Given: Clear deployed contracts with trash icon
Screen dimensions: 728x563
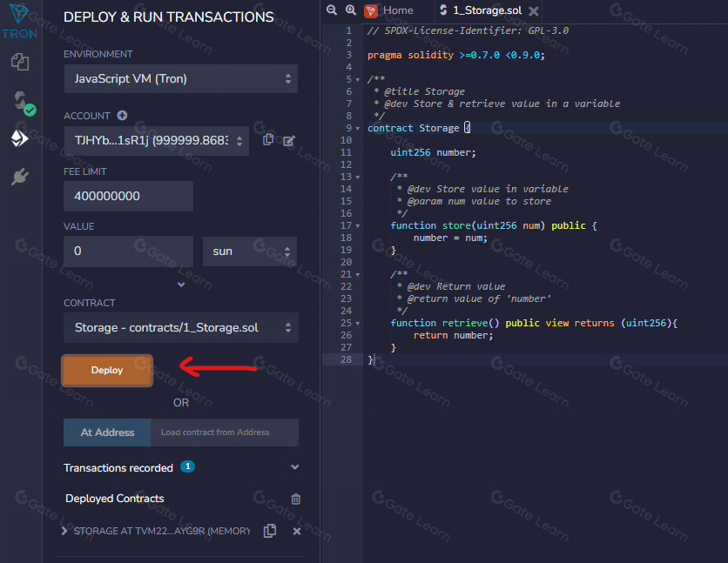Looking at the screenshot, I should (296, 499).
